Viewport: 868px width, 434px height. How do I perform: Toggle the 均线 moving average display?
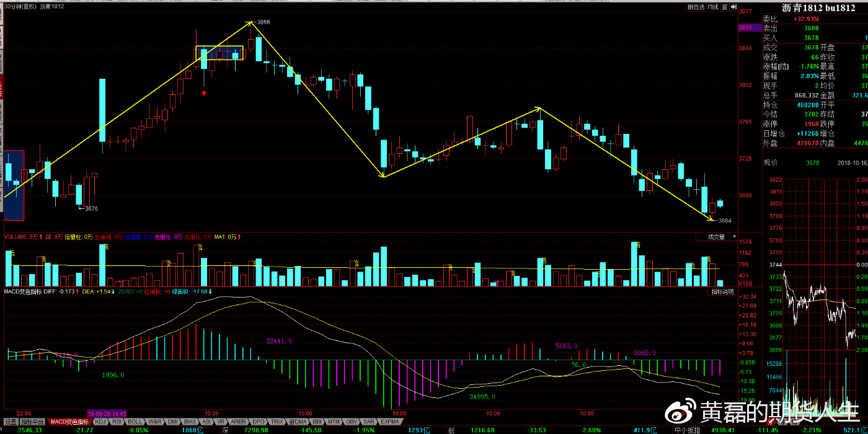(712, 7)
